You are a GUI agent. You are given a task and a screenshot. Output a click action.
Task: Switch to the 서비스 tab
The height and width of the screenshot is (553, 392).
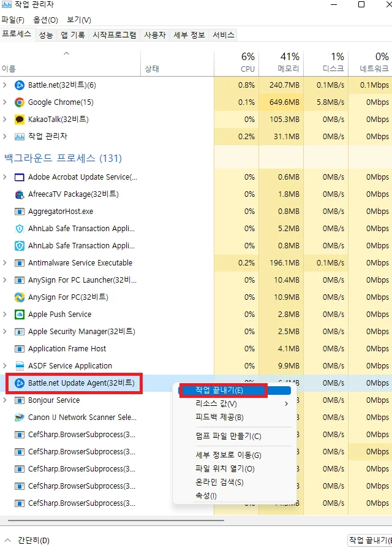pos(224,35)
